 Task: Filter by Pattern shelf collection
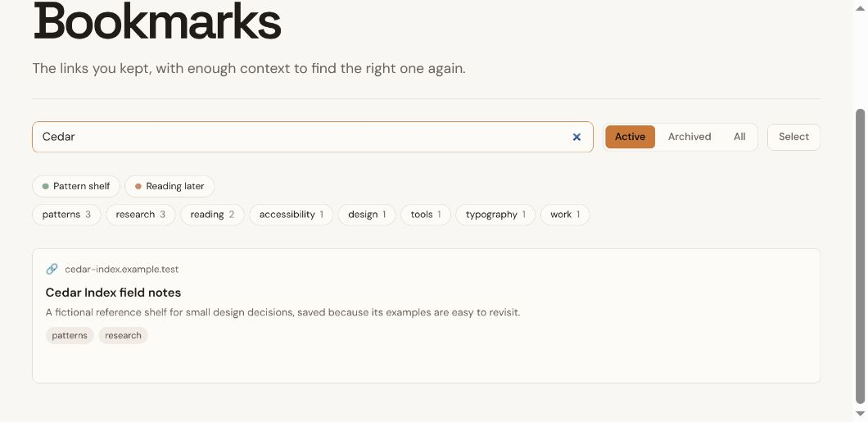pyautogui.click(x=76, y=186)
